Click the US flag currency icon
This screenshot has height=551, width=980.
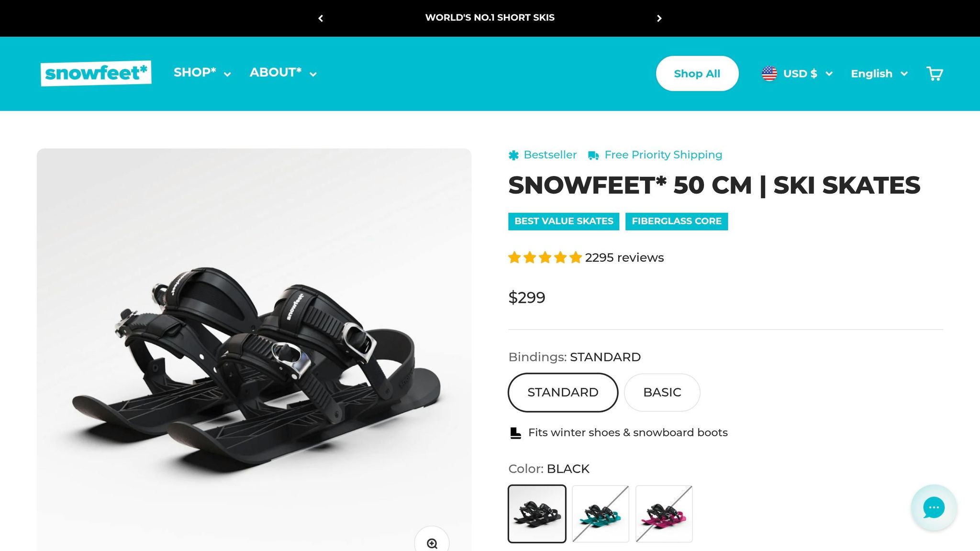pyautogui.click(x=769, y=73)
